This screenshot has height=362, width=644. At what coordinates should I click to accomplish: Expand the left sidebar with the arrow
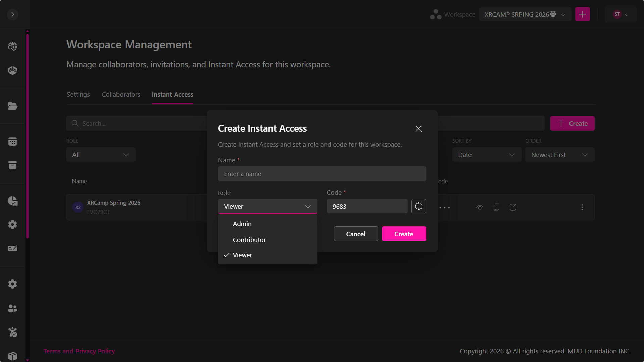coord(13,14)
